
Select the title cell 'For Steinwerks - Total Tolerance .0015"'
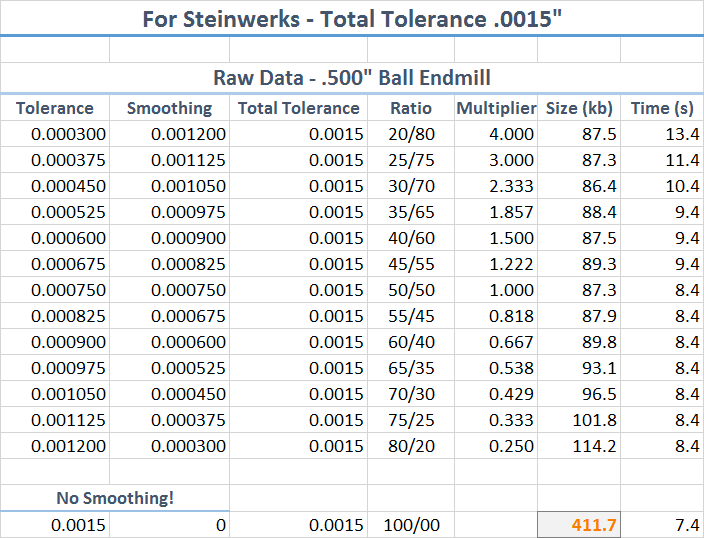(352, 18)
